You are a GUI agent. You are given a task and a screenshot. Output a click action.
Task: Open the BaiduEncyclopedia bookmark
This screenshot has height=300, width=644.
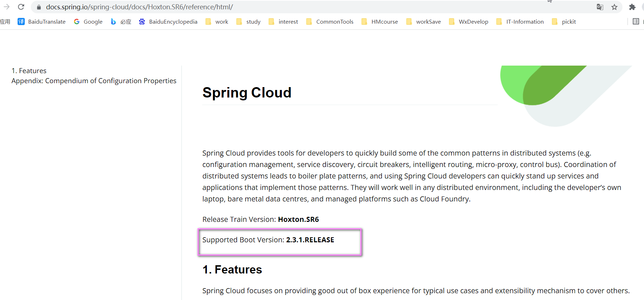click(168, 22)
